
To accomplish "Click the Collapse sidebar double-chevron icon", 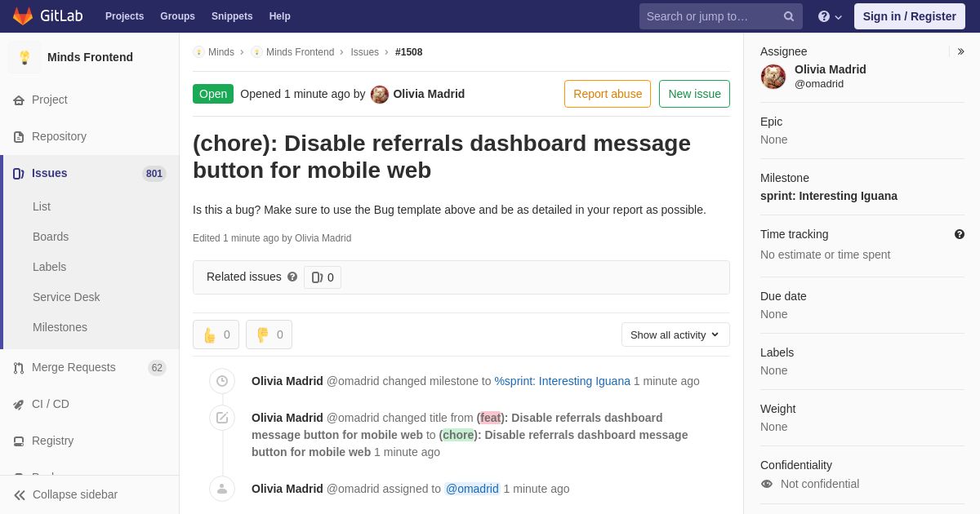I will 20,495.
